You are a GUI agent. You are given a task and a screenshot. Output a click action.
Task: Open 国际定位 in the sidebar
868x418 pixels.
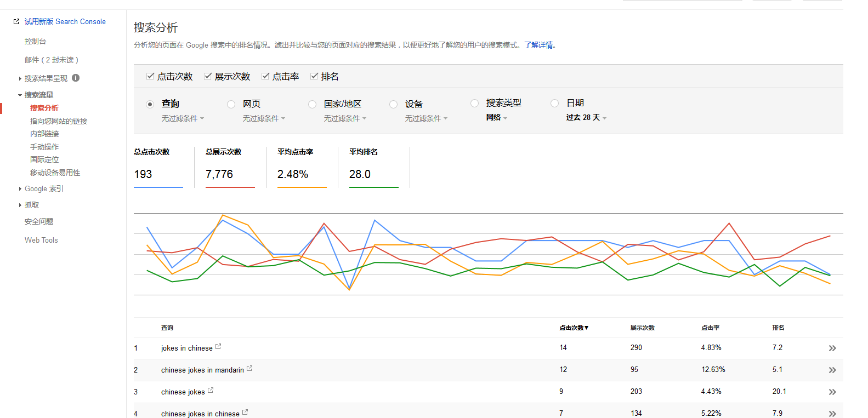click(x=44, y=159)
